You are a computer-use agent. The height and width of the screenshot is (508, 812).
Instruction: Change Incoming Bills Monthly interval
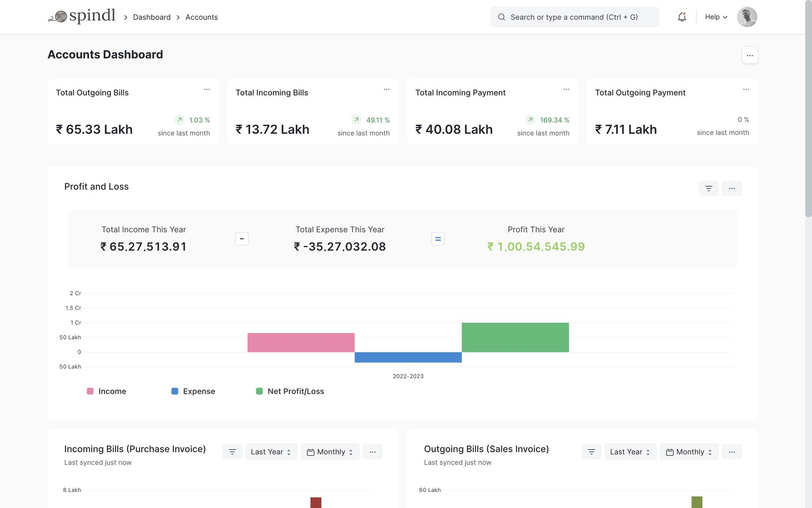pos(330,452)
